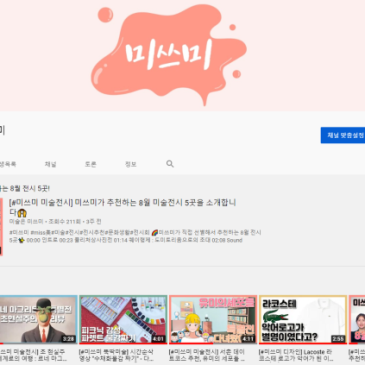Switch to the 채널 tab

[50, 164]
